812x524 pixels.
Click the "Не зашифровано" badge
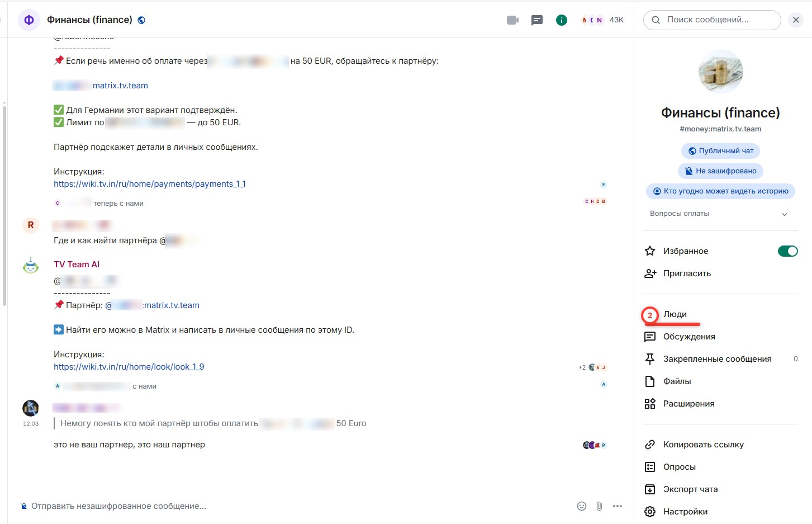tap(720, 171)
